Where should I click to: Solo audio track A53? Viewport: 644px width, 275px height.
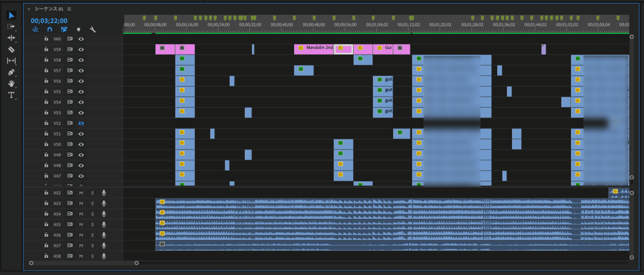coord(93,203)
